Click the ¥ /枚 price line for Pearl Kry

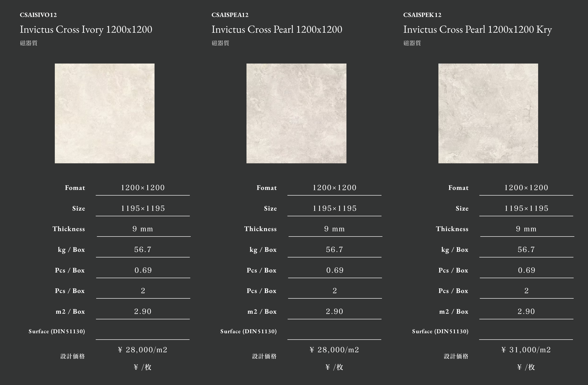point(526,367)
